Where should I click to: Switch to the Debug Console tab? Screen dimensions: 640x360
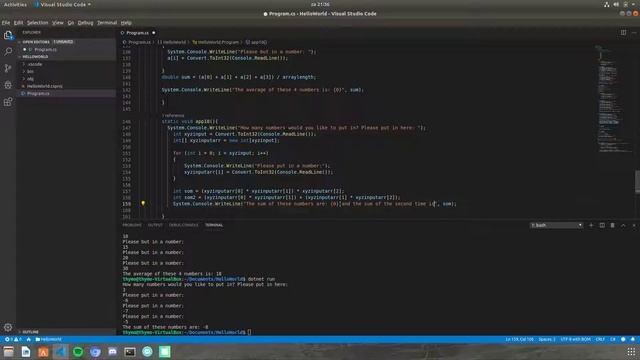[183, 225]
